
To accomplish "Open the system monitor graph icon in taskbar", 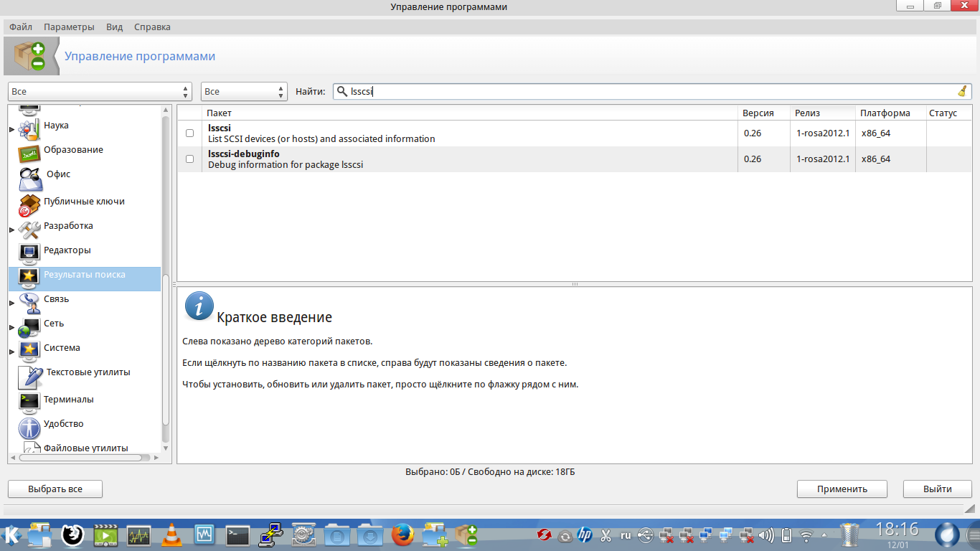I will click(x=138, y=535).
